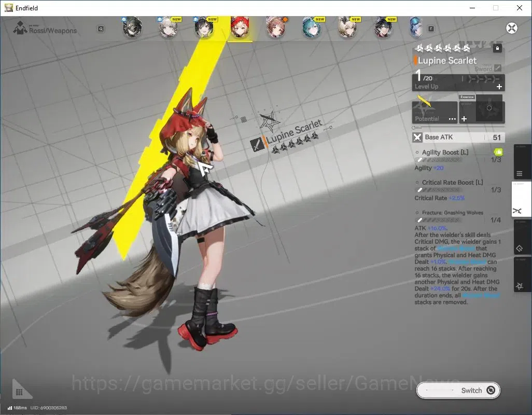This screenshot has height=415, width=532.
Task: Select the black-haired girl portrait marked NEW
Action: (204, 27)
